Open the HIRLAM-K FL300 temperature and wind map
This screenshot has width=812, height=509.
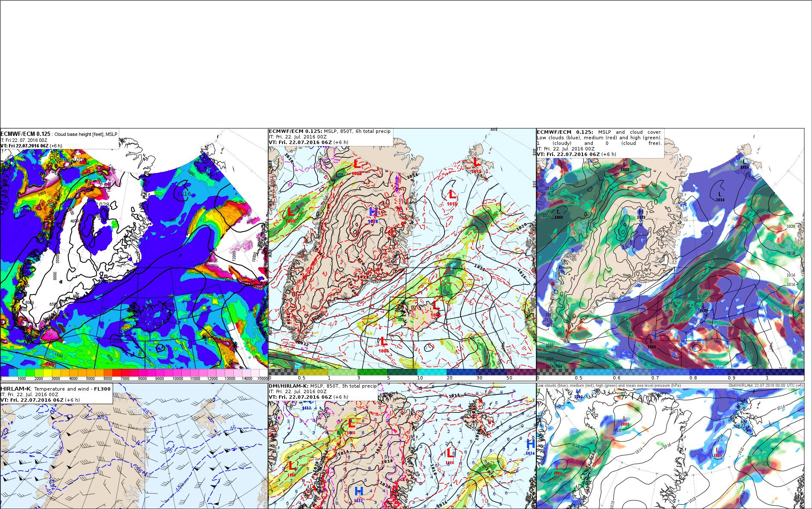point(134,446)
